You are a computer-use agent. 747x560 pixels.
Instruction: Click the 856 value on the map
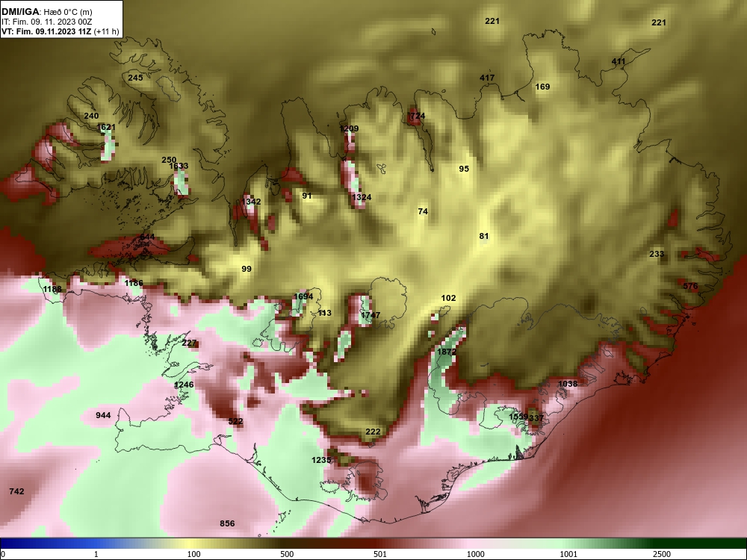pyautogui.click(x=227, y=524)
